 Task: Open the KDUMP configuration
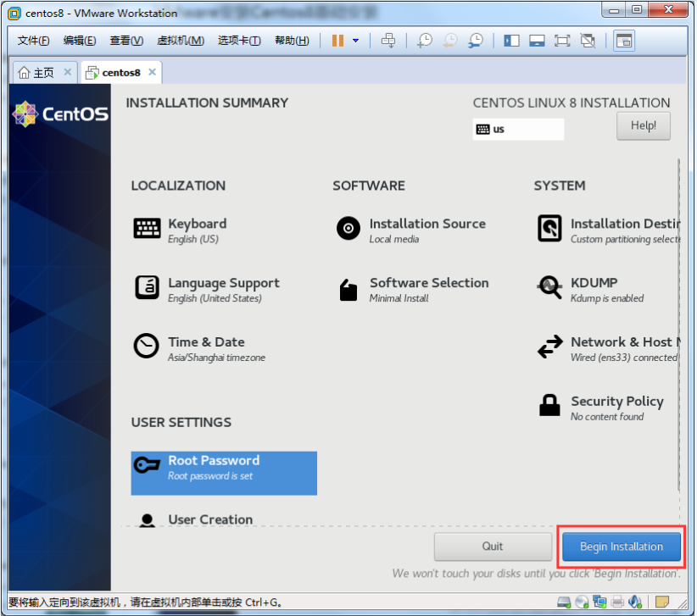point(593,289)
